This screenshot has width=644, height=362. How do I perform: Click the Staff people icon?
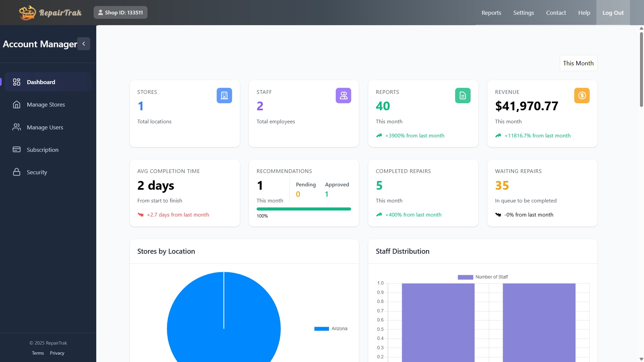[x=343, y=96]
